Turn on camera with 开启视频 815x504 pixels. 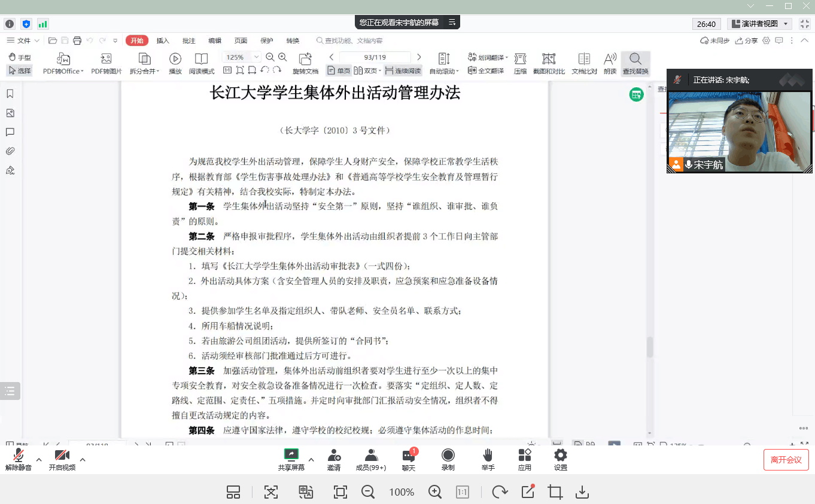click(x=62, y=456)
